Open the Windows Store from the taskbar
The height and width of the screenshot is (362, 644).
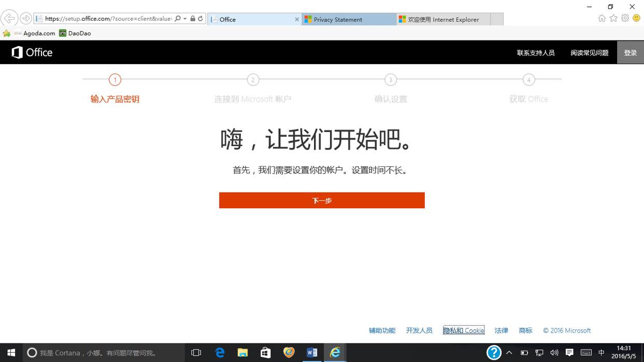click(x=265, y=353)
